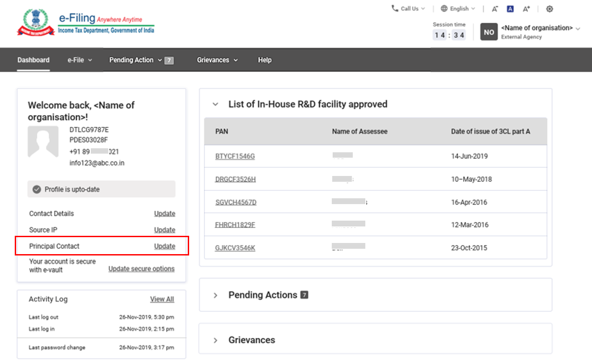Image resolution: width=592 pixels, height=364 pixels.
Task: Expand the Pending Actions section
Action: pyautogui.click(x=216, y=295)
